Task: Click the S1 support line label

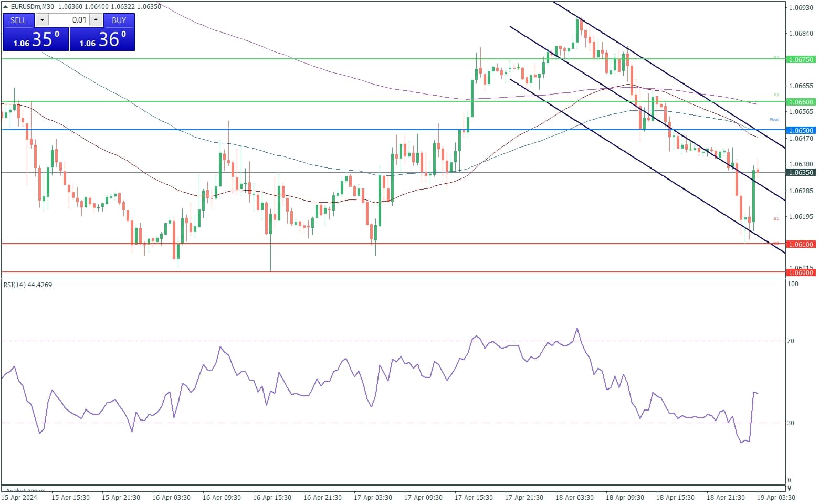Action: tap(776, 219)
